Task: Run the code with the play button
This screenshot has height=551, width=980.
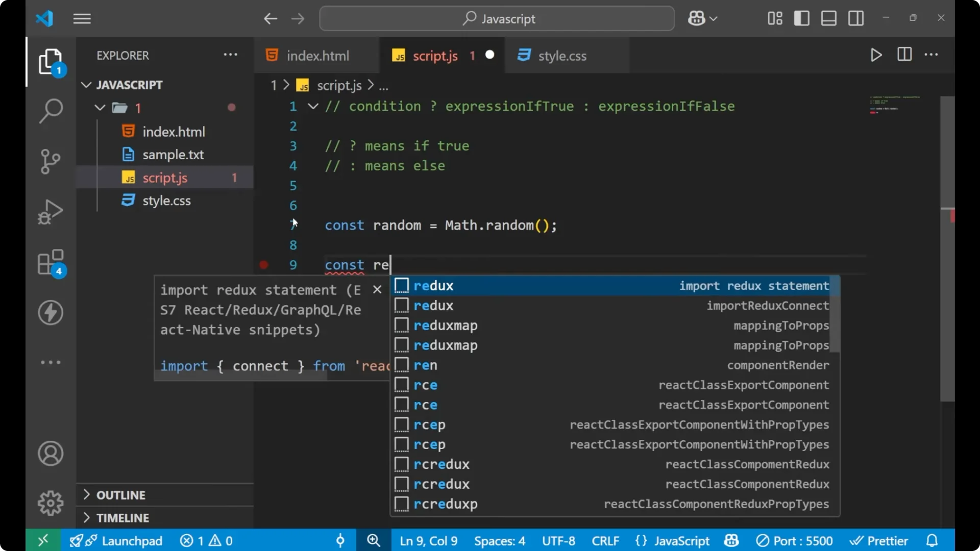Action: click(x=876, y=55)
